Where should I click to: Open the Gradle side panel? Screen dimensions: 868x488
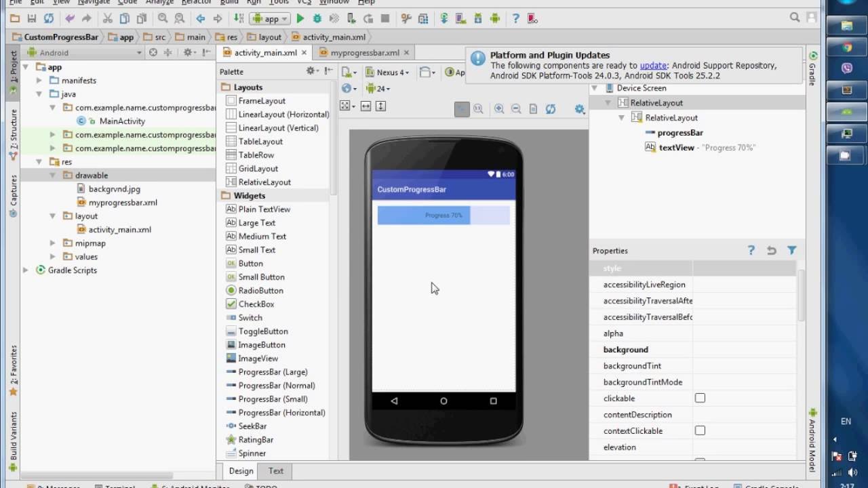(x=812, y=69)
